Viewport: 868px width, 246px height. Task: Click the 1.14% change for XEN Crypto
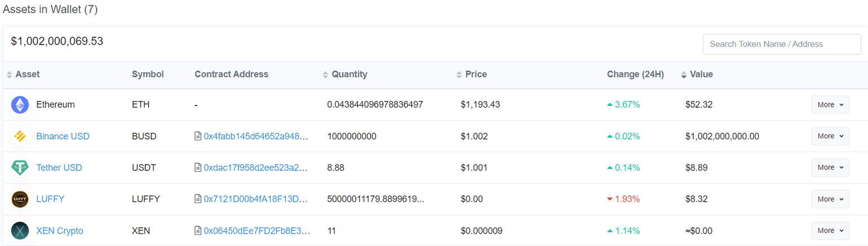click(x=623, y=231)
